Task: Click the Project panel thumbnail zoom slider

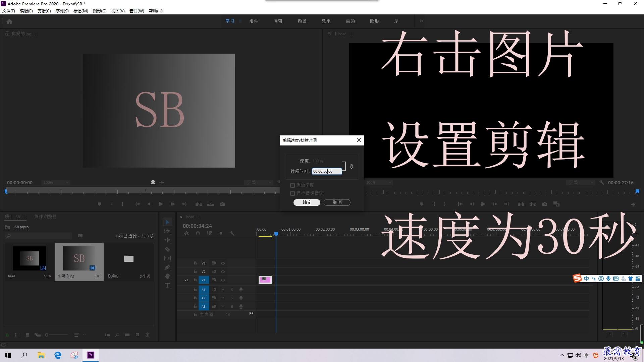Action: pos(56,335)
